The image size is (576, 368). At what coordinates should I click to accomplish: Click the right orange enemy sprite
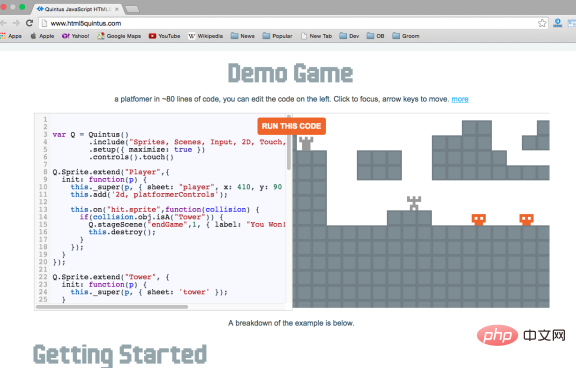tap(526, 219)
